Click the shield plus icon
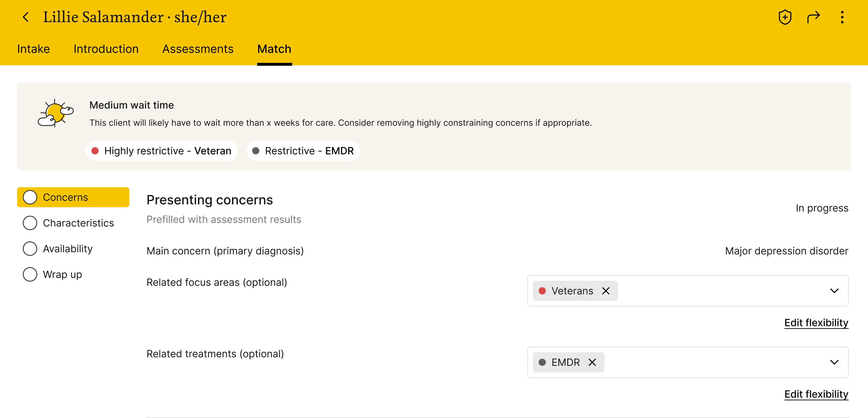This screenshot has width=868, height=418. click(785, 17)
